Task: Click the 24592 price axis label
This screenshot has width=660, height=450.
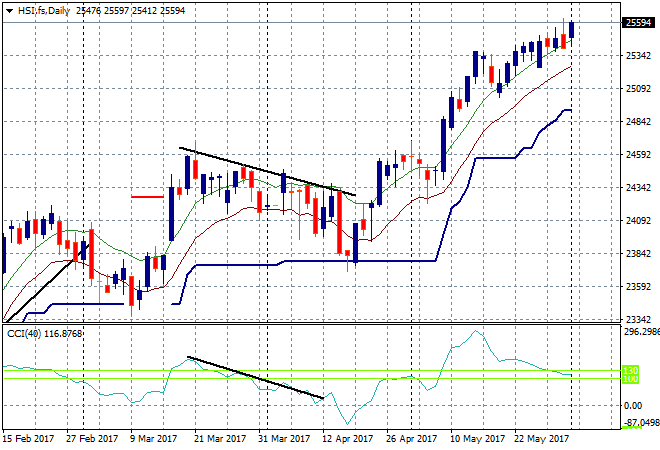Action: [639, 155]
